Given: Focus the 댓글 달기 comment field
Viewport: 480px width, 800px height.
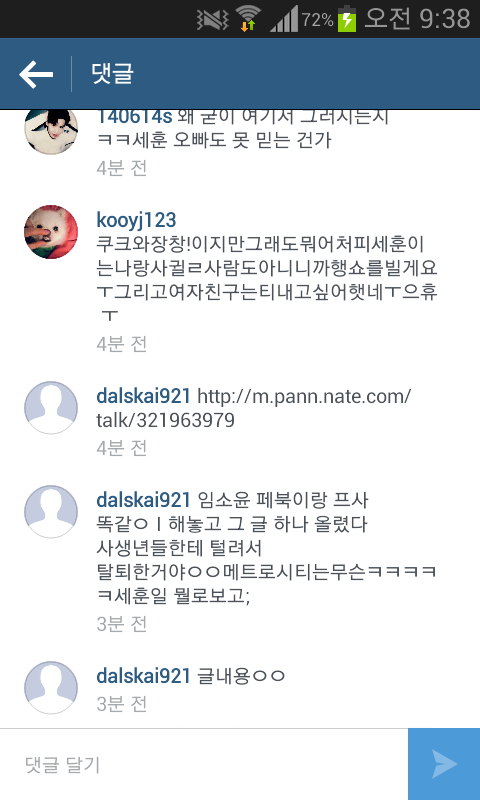Looking at the screenshot, I should point(204,764).
